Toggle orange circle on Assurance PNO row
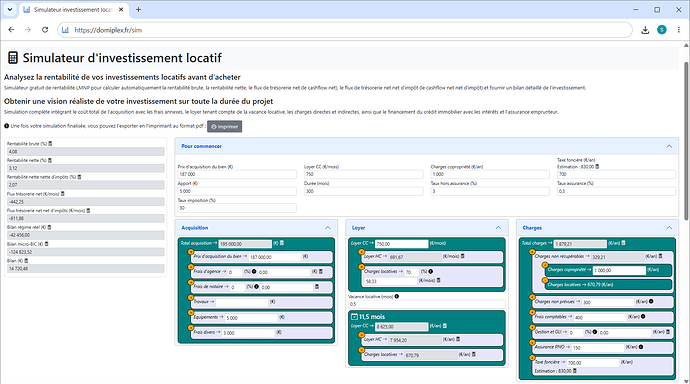Image resolution: width=690 pixels, height=384 pixels. 532,343
